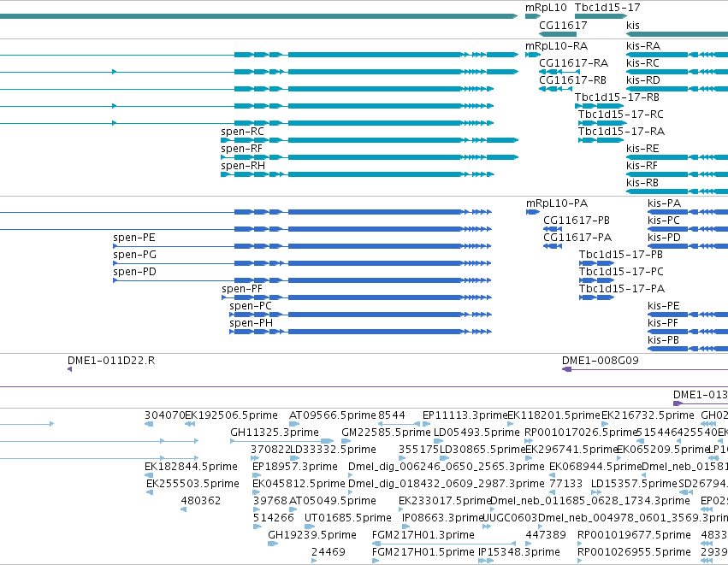This screenshot has width=728, height=565.
Task: Click transcript kis-RE
Action: tap(642, 149)
